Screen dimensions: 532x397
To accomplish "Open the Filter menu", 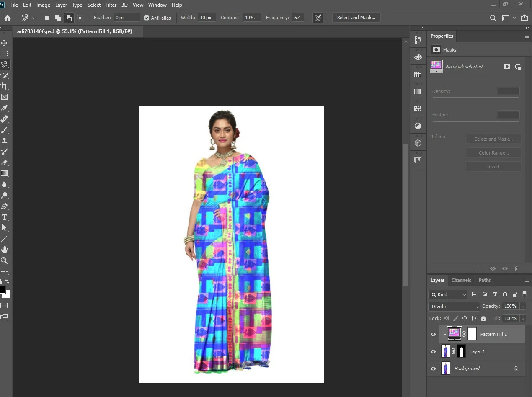I will point(111,5).
